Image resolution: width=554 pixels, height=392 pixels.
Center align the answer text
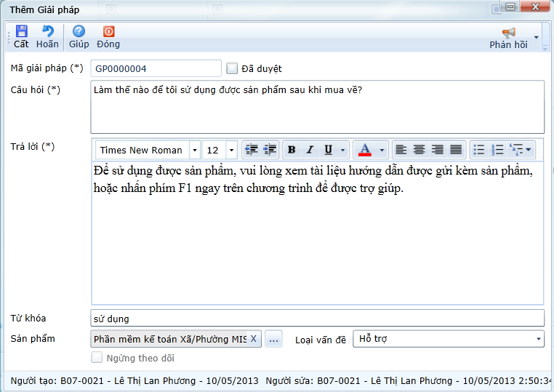(x=419, y=150)
